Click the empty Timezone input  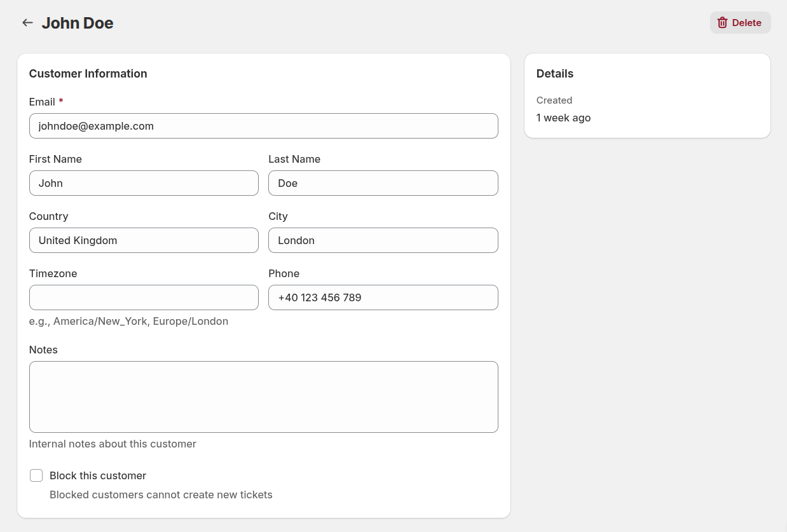tap(144, 297)
